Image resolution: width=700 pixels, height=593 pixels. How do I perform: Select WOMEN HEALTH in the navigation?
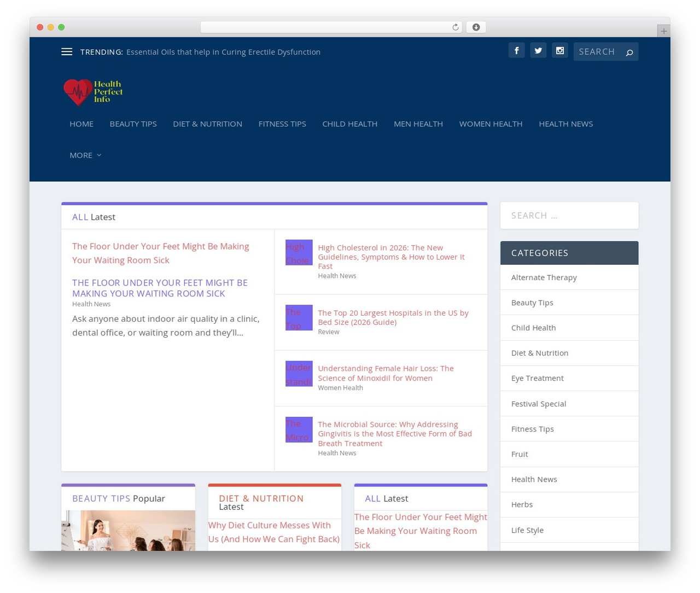[491, 124]
